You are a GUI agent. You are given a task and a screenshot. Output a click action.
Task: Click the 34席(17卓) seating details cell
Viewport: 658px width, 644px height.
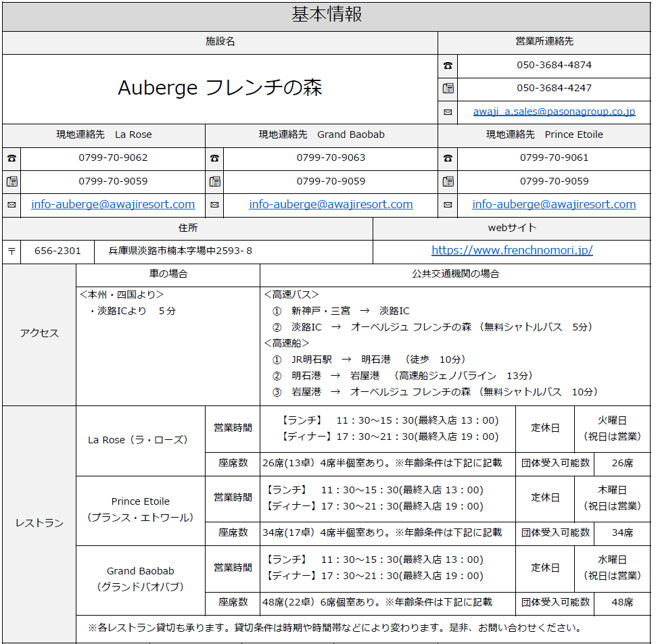(387, 533)
